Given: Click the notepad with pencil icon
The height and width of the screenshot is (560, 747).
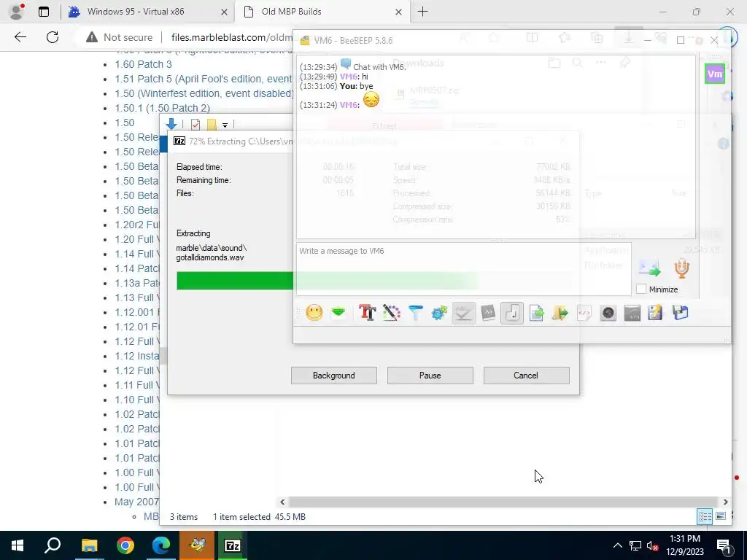Looking at the screenshot, I should tap(656, 313).
